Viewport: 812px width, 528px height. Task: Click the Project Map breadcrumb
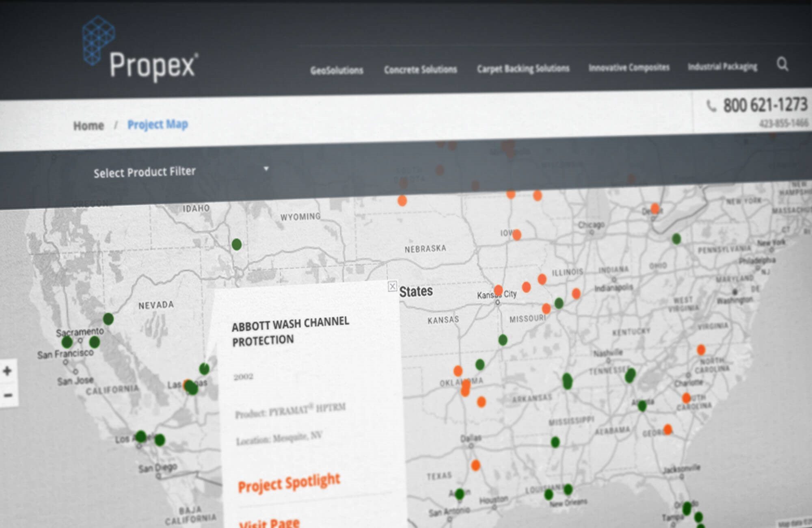click(x=158, y=124)
